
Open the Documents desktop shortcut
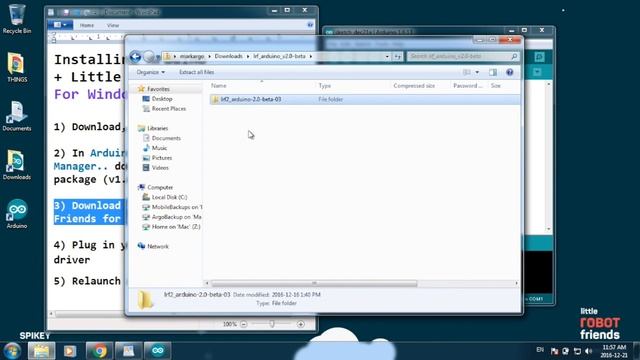(x=17, y=116)
